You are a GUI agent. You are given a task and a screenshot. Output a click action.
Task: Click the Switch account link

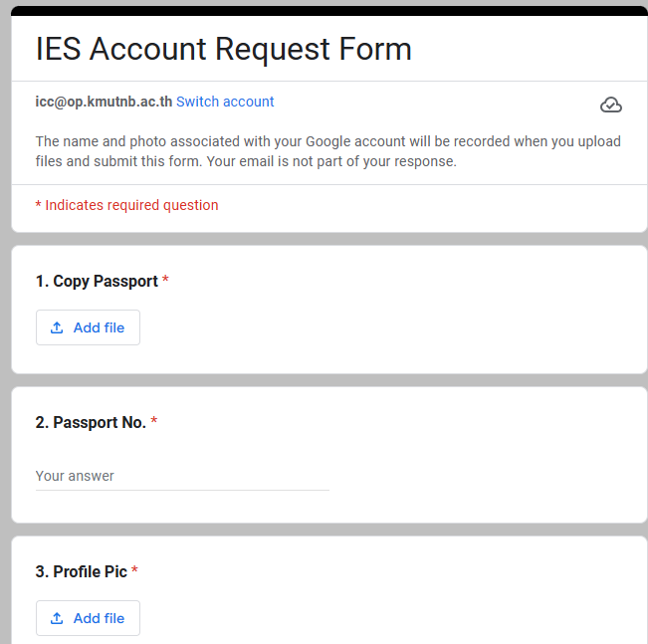[225, 102]
